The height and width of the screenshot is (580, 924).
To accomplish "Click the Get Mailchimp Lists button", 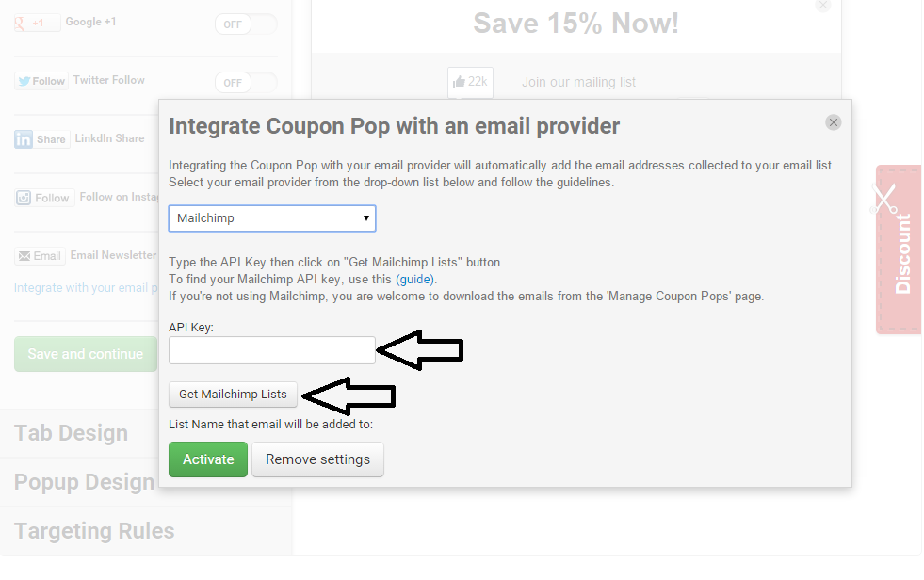I will click(x=233, y=395).
